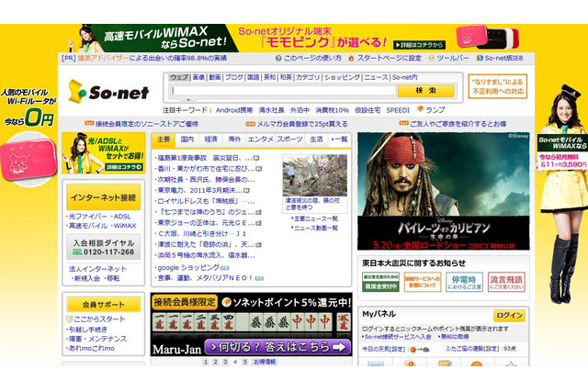Open the 福島第1原発事故 news headline

205,158
